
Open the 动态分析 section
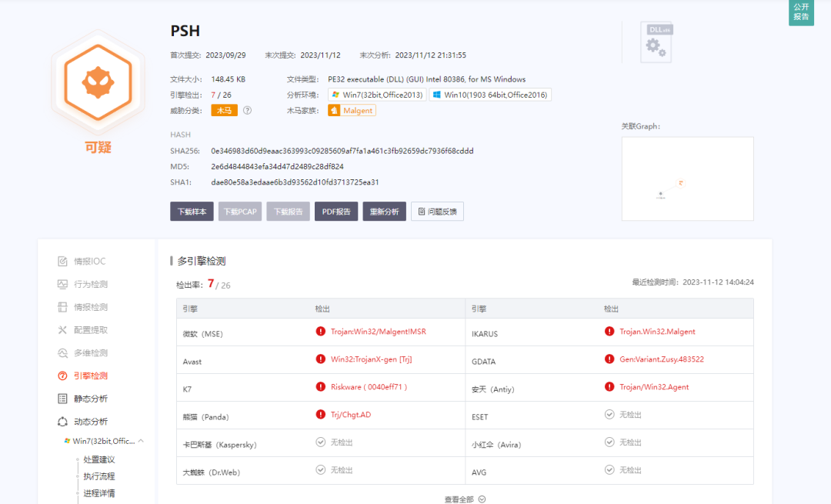(91, 422)
